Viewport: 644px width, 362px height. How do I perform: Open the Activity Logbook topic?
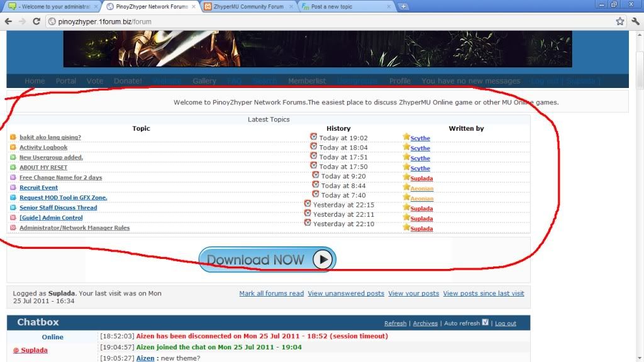point(43,147)
